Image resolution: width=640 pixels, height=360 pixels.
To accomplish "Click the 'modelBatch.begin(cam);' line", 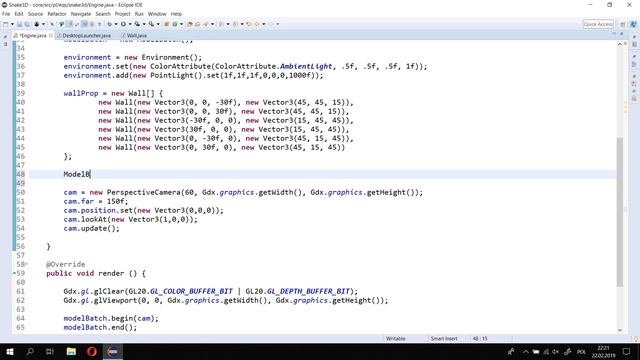I will (111, 318).
